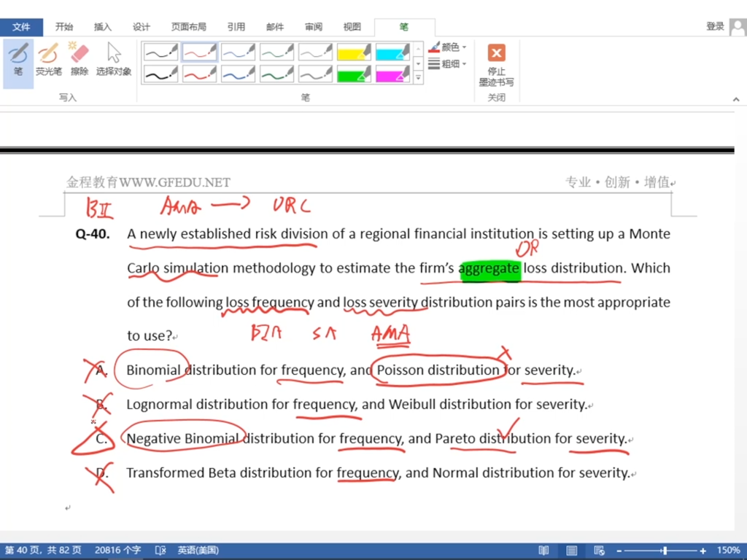Switch to Read Mode view in status bar
The height and width of the screenshot is (560, 747).
543,551
